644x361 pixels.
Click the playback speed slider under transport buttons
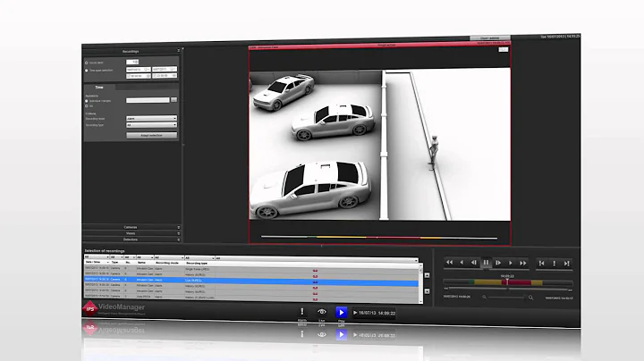486,269
